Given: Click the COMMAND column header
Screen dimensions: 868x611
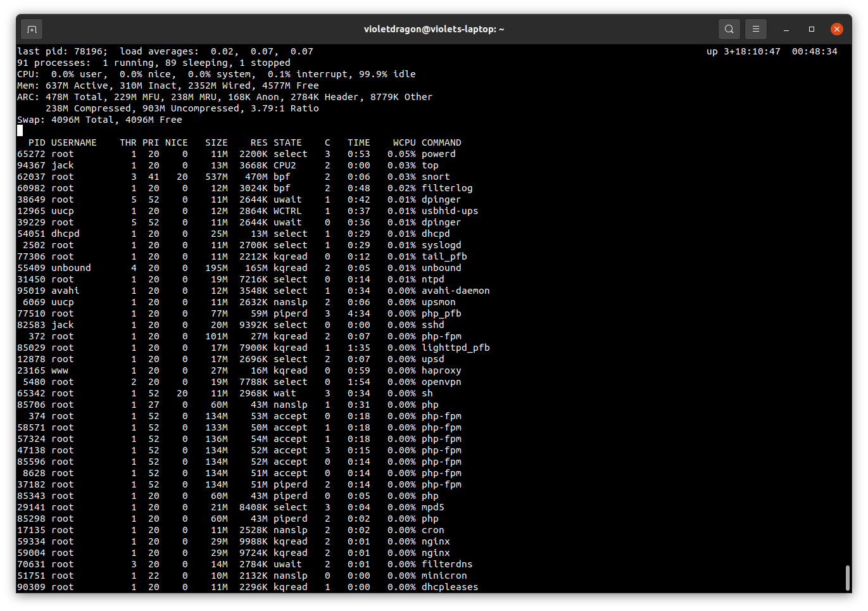Looking at the screenshot, I should tap(442, 142).
